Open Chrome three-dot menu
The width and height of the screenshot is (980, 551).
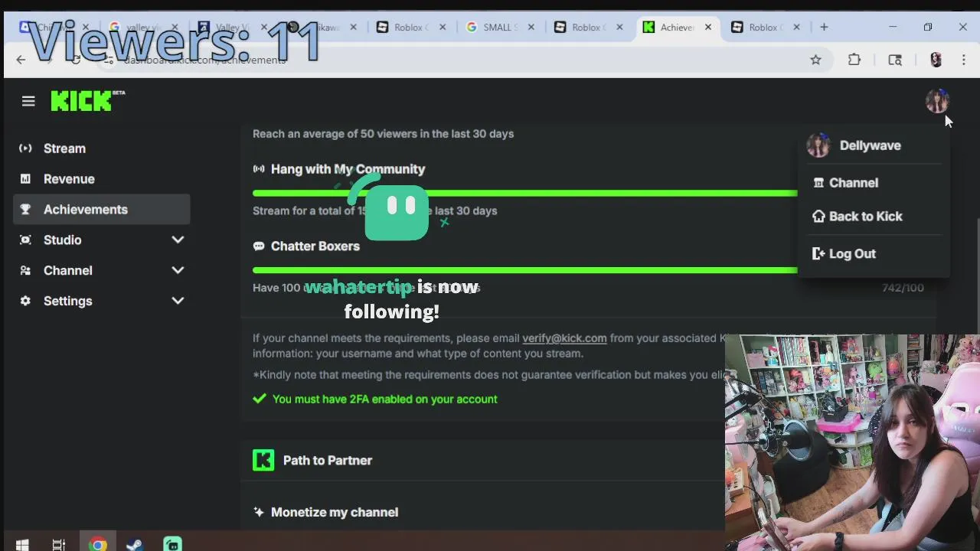963,60
